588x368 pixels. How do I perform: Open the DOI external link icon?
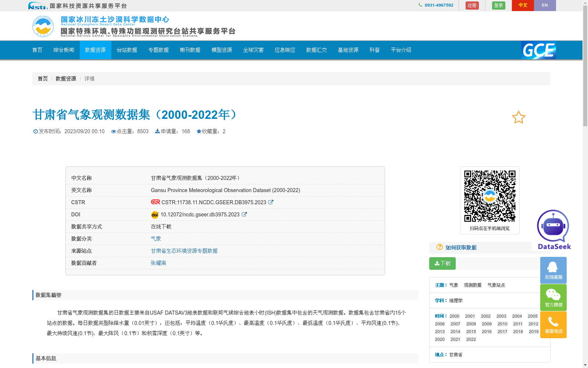coord(244,214)
